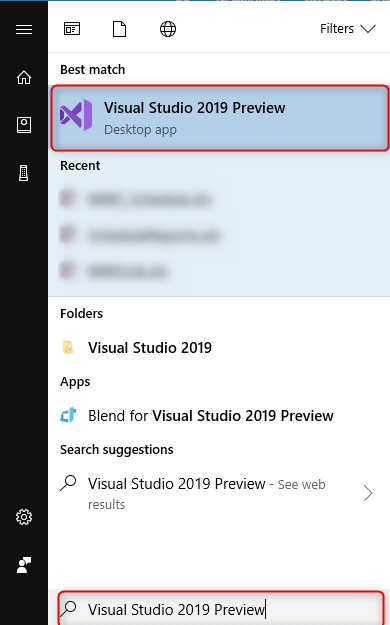Click the search box containing Visual Studio text
The height and width of the screenshot is (625, 390).
pos(221,609)
